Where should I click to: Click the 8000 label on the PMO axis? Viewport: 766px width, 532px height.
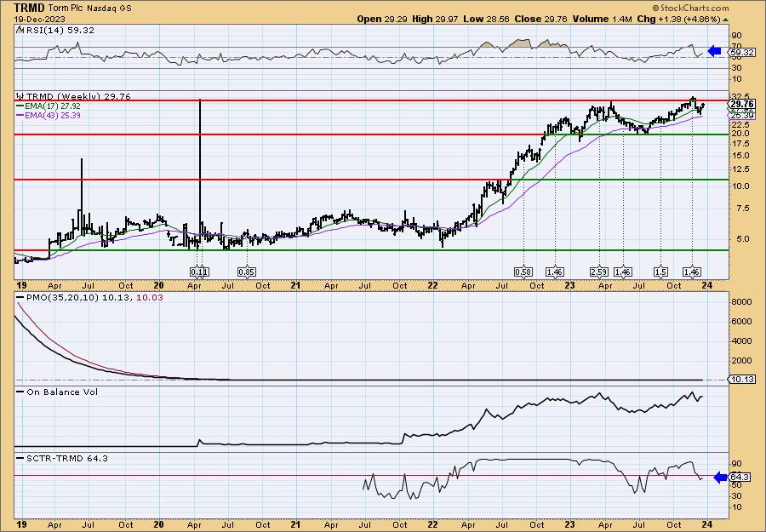(741, 302)
